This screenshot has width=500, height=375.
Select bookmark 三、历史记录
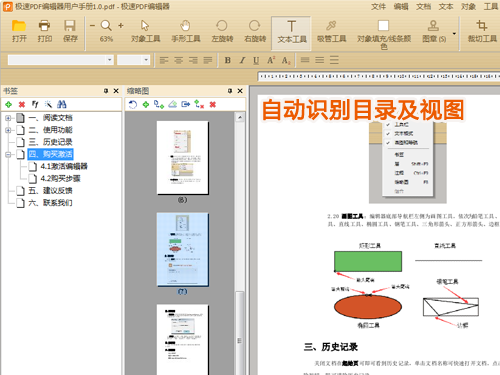click(50, 142)
